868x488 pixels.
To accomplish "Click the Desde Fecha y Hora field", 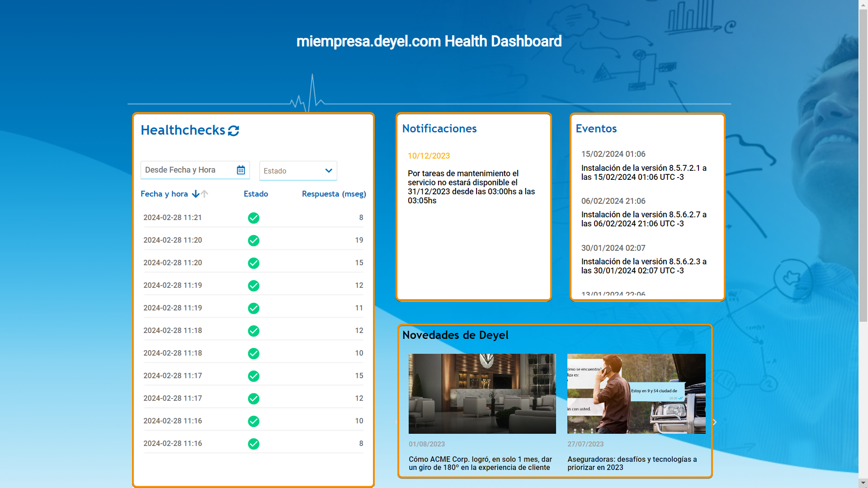I will 195,170.
